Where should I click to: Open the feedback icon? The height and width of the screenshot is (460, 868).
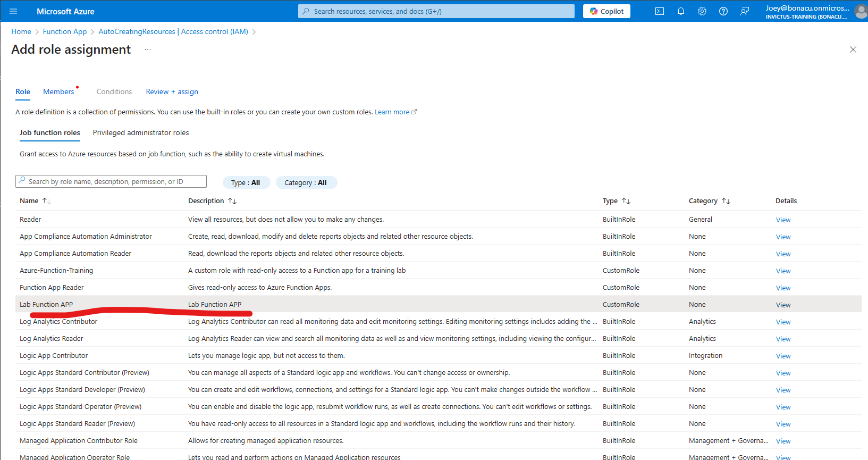pyautogui.click(x=745, y=11)
